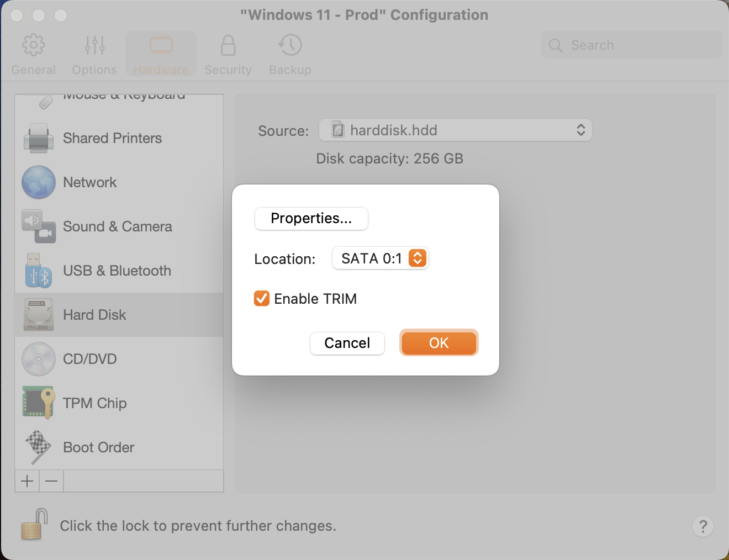Click the Boot Order flag icon
Screen dimensions: 729x560
tap(38, 447)
